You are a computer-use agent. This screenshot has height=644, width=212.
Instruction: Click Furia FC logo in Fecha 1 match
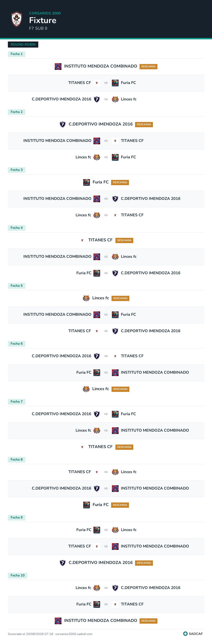(115, 83)
